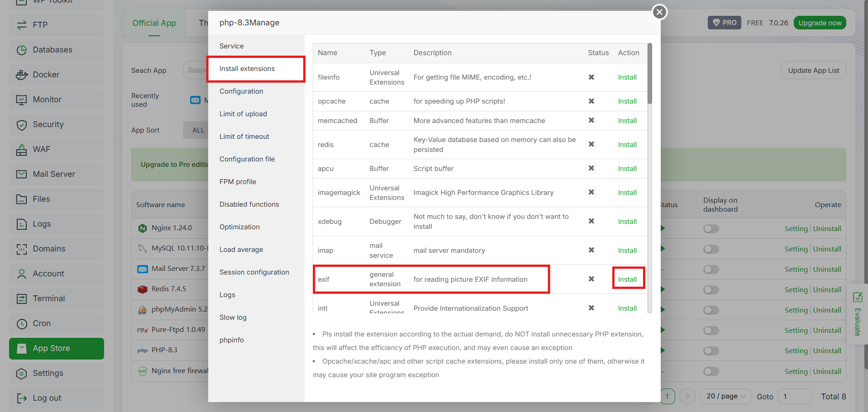Open the FPM profile menu item

(x=256, y=182)
